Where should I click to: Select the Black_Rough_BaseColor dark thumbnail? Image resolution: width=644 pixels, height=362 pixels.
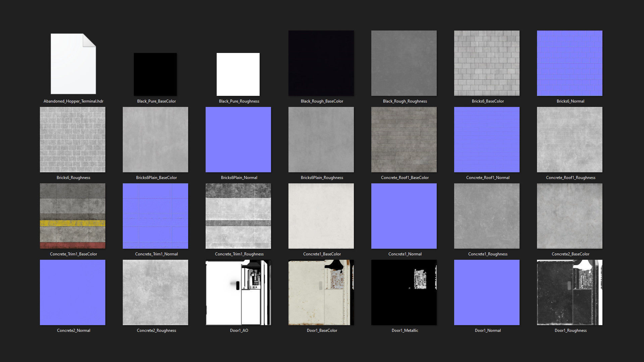(x=321, y=63)
